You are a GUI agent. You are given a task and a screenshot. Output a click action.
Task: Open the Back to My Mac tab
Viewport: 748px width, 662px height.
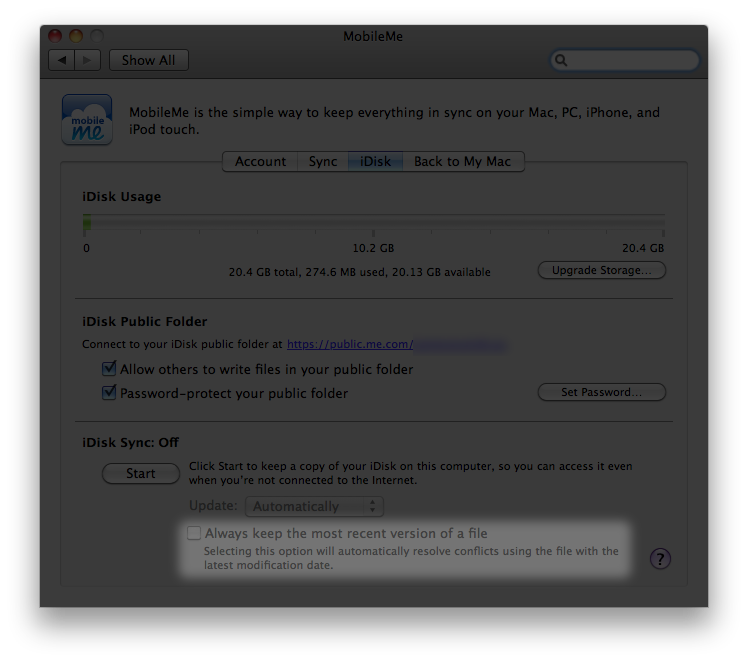pos(463,161)
